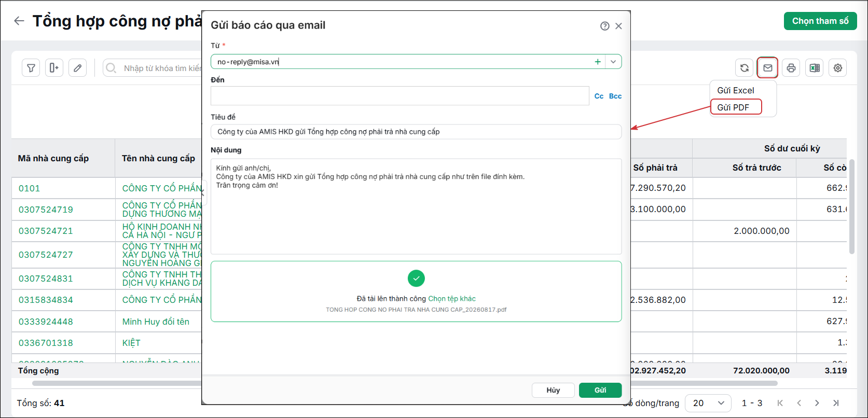Open the column layout icon
868x418 pixels.
[54, 68]
